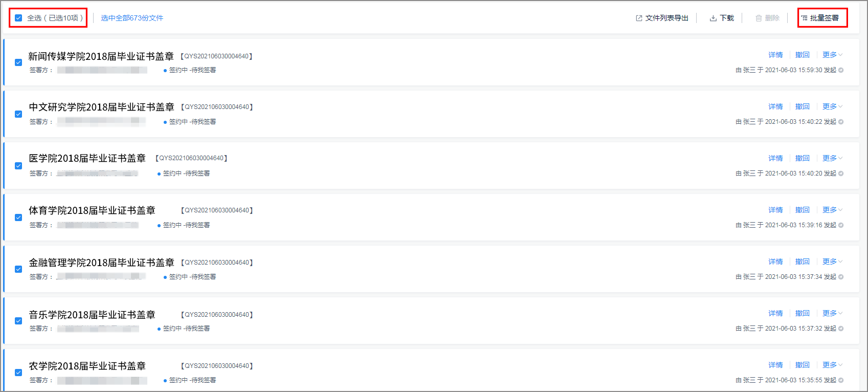Open 详情 for 中文研究学院 row
This screenshot has width=868, height=392.
point(775,106)
